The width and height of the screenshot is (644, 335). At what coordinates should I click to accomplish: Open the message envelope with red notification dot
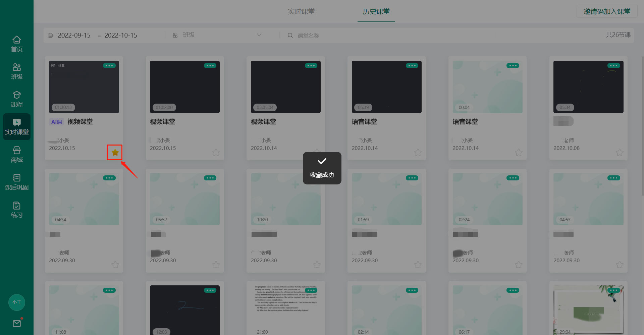coord(16,323)
